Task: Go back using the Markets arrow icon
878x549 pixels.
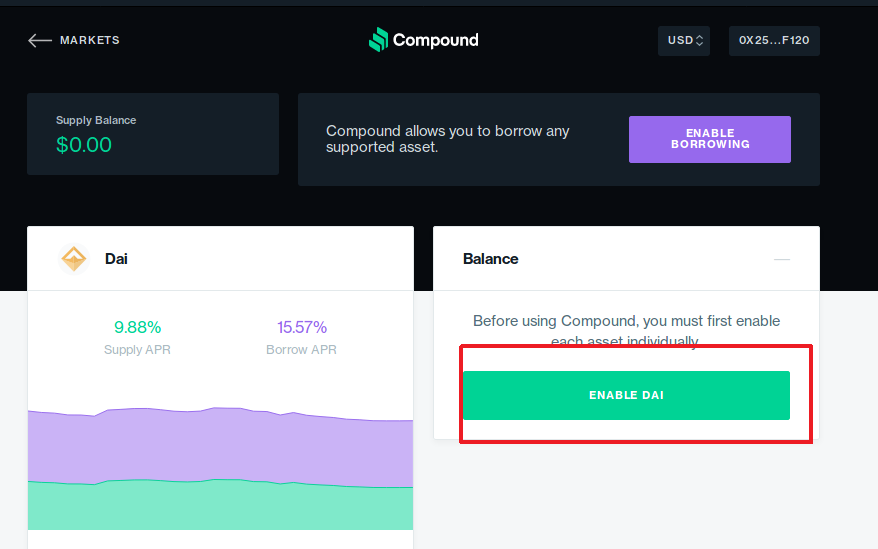Action: pos(40,40)
